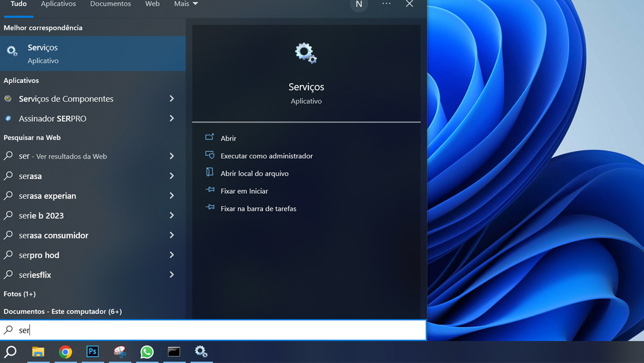Click the large Serviços icon in preview pane

pyautogui.click(x=306, y=53)
